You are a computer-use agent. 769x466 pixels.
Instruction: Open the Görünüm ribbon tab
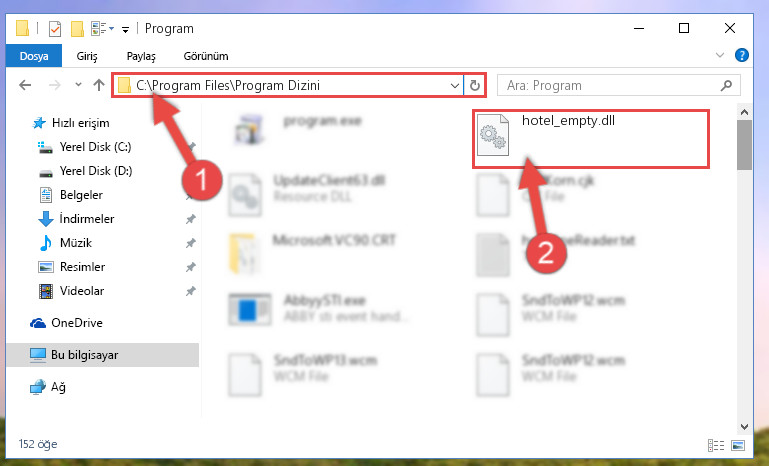[x=206, y=56]
